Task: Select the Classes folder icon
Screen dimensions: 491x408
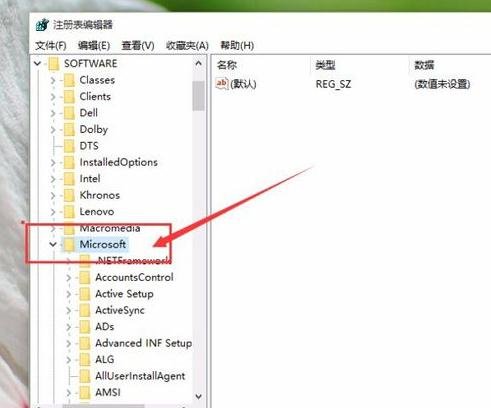Action: [x=69, y=80]
